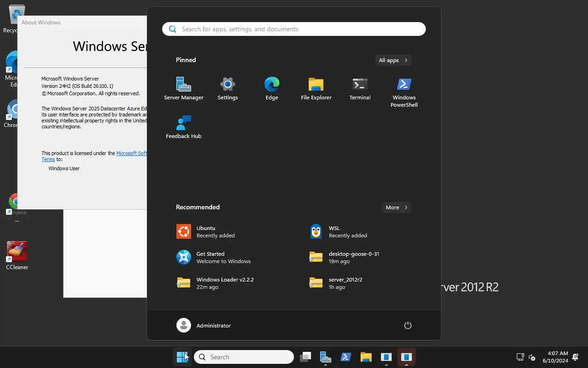Screen dimensions: 588x368
Task: Open CCleaner desktop shortcut
Action: (17, 256)
